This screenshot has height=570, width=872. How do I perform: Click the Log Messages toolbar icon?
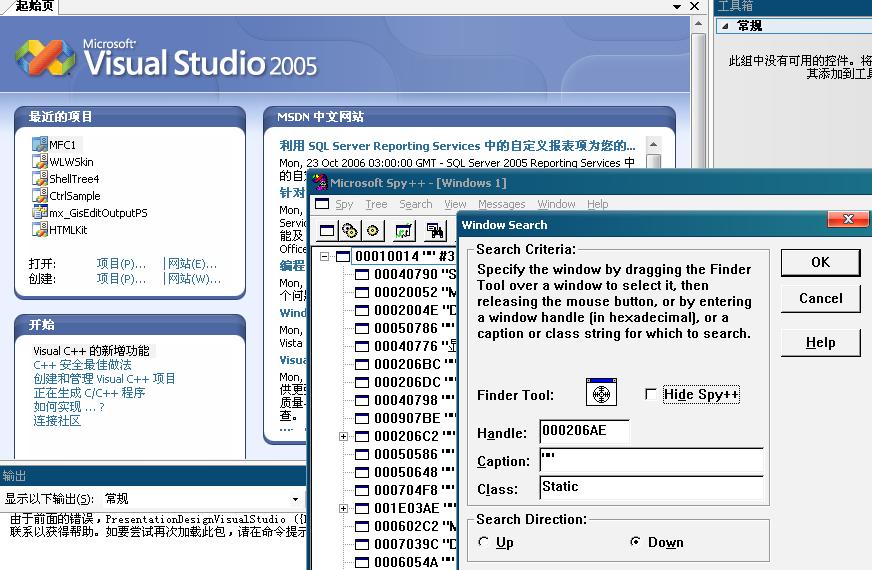point(404,230)
